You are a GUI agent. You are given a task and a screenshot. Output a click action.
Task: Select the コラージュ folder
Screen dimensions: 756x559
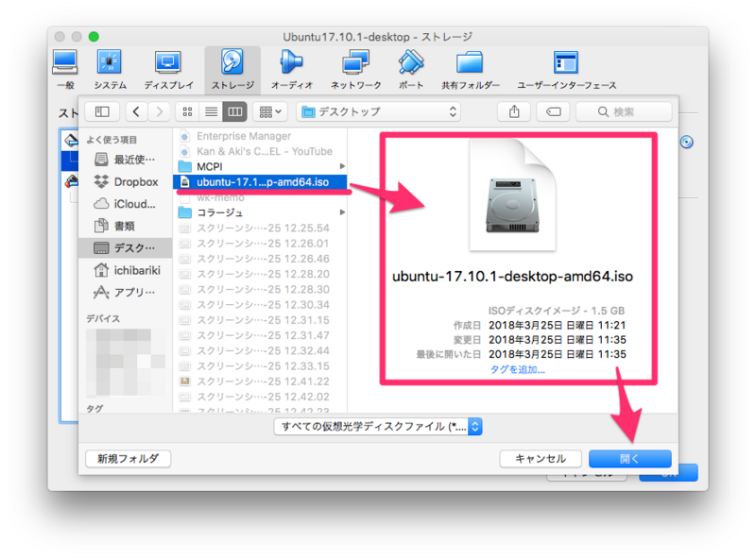pos(260,212)
